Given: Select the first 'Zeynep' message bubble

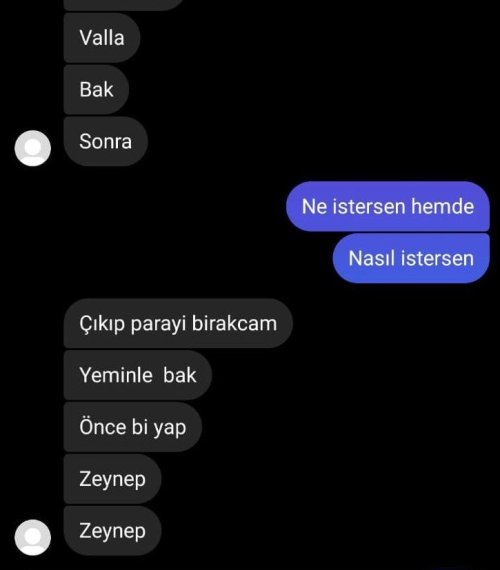Looking at the screenshot, I should click(112, 479).
